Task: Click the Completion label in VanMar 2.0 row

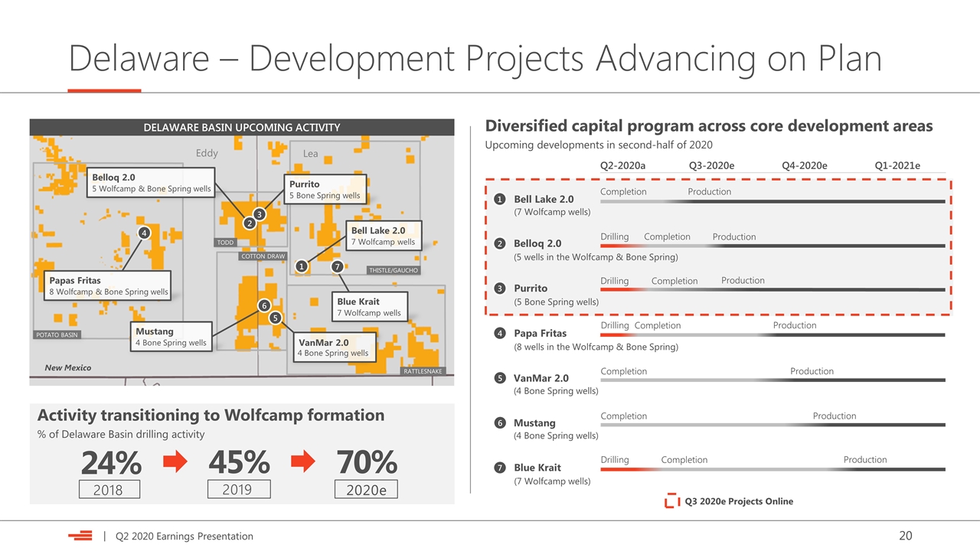Action: (624, 371)
